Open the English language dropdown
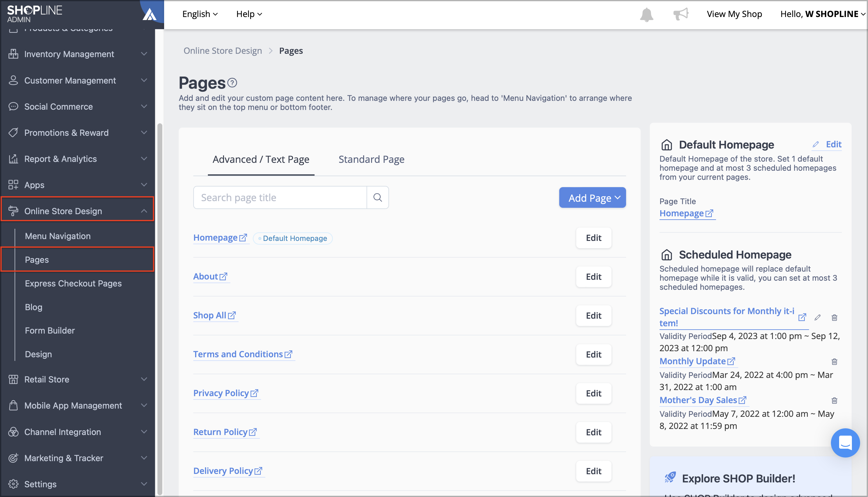This screenshot has width=868, height=497. point(200,14)
